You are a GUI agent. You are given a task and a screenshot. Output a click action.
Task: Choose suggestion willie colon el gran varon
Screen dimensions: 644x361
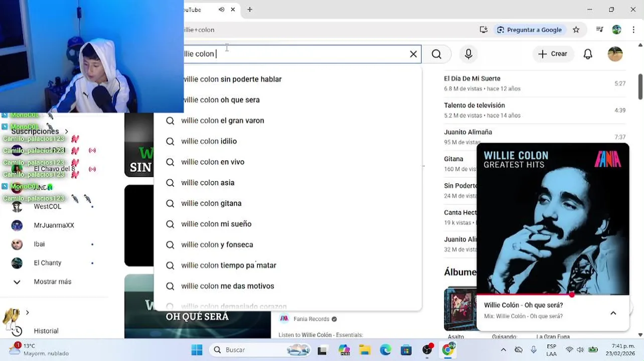click(287, 120)
